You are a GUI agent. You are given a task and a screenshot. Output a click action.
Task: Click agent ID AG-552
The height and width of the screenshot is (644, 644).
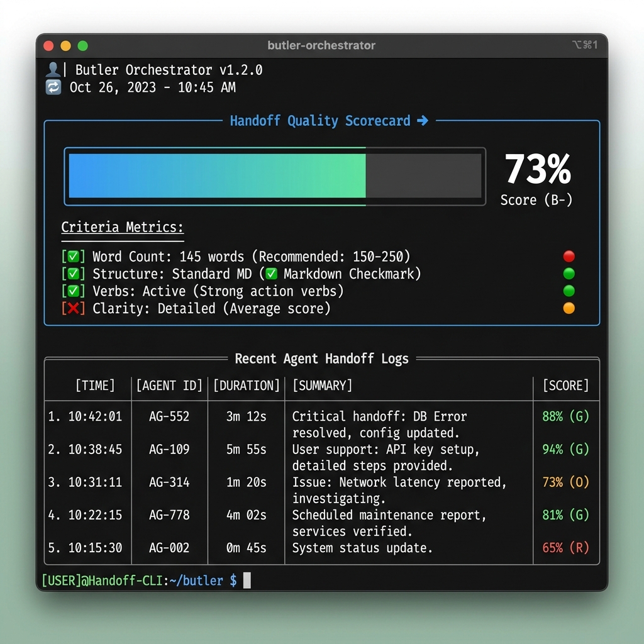coord(169,416)
